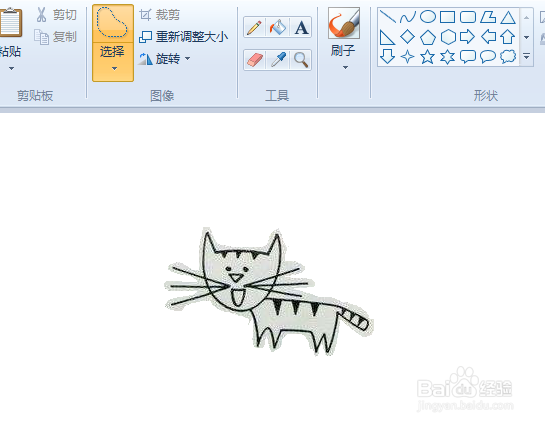
Task: Choose the Oval callout shape
Action: click(x=488, y=56)
